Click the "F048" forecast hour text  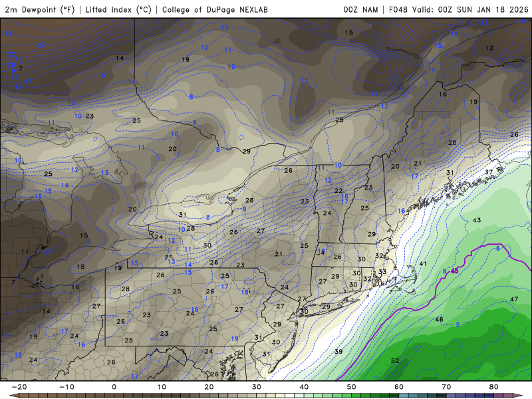click(398, 9)
